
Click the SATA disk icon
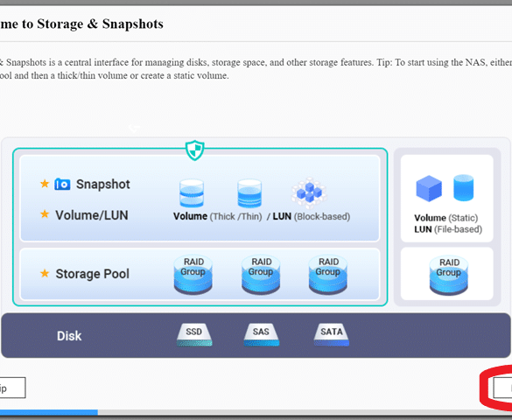332,335
